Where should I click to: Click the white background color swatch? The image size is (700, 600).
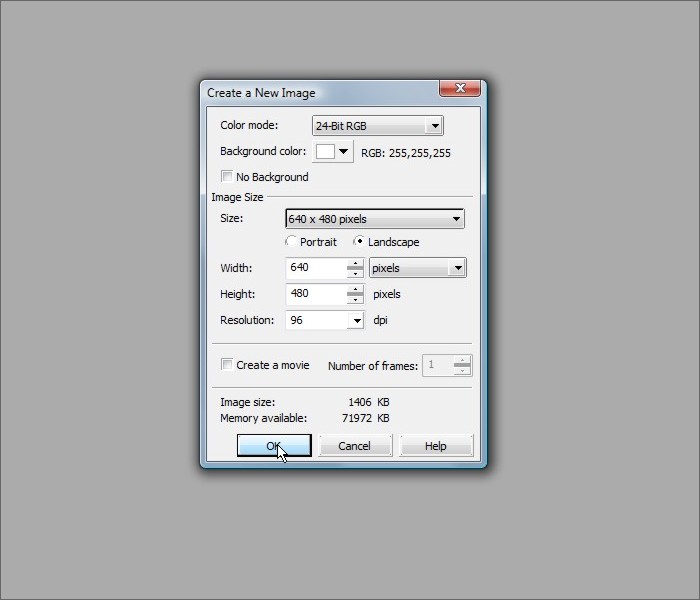[x=325, y=152]
